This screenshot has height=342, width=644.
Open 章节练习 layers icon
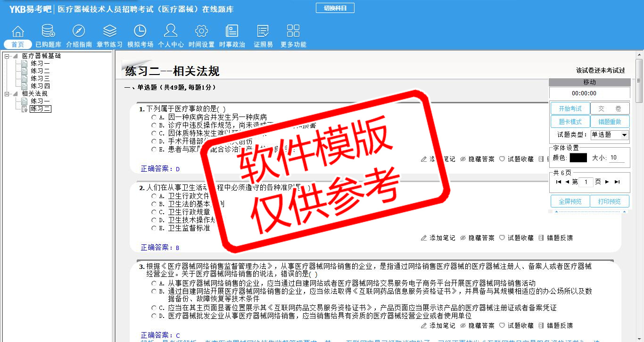tap(109, 32)
